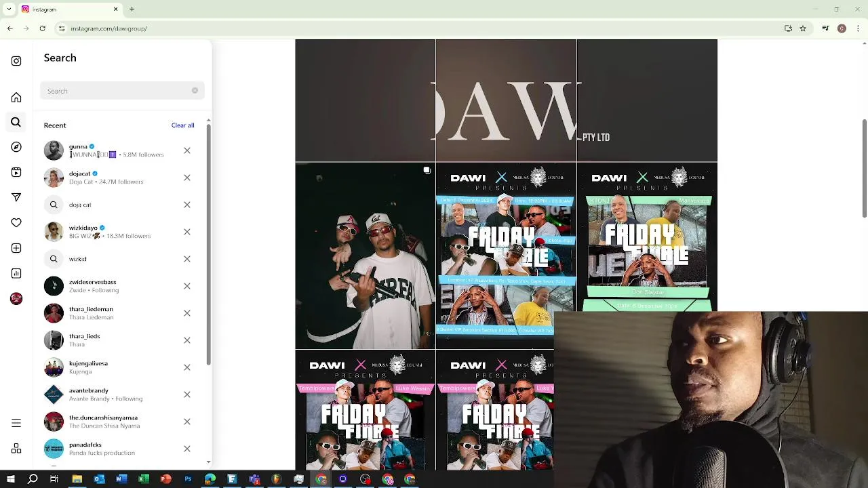Viewport: 868px width, 488px height.
Task: Remove thara_liedeman from recent searches
Action: [187, 313]
